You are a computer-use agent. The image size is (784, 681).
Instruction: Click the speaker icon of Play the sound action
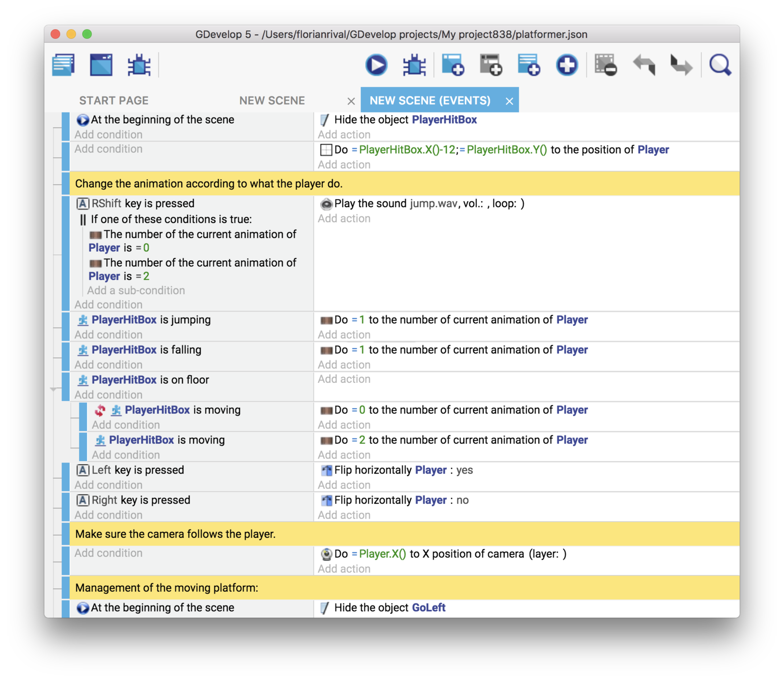coord(326,204)
